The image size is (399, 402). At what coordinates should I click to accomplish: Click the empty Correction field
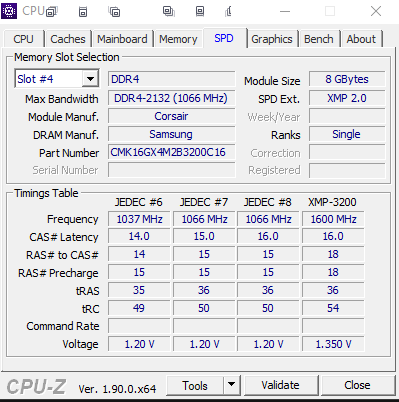click(x=347, y=152)
